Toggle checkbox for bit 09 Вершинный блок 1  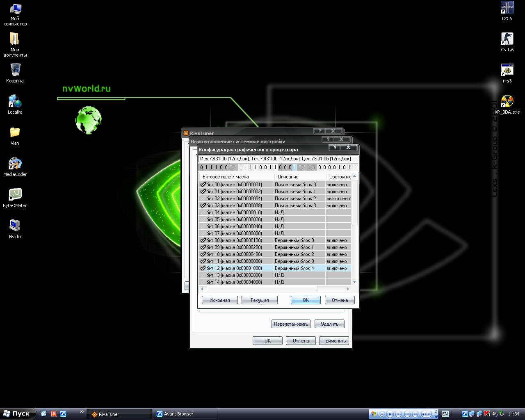point(203,247)
